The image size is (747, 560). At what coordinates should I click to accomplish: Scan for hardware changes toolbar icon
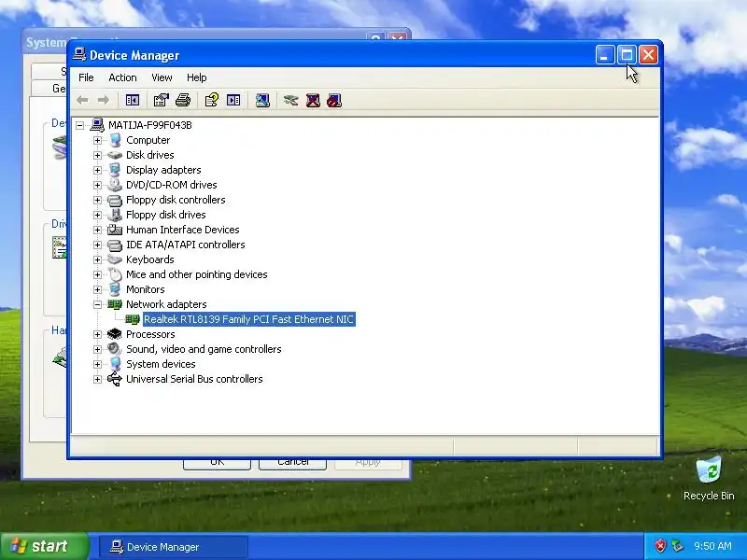[x=262, y=101]
